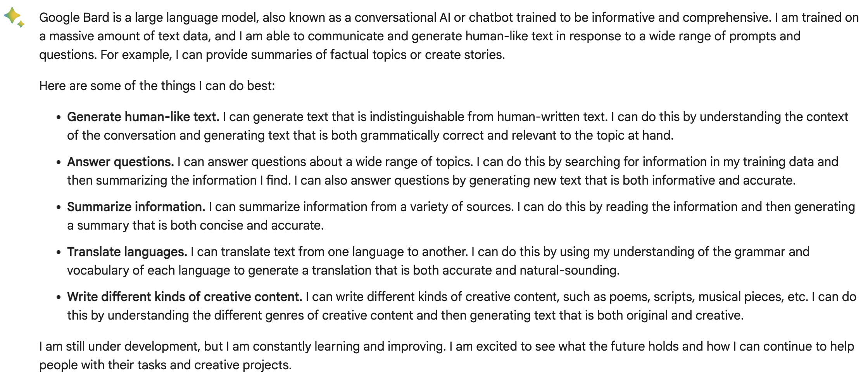Click the "Generate human-like text." bold heading

[x=143, y=117]
